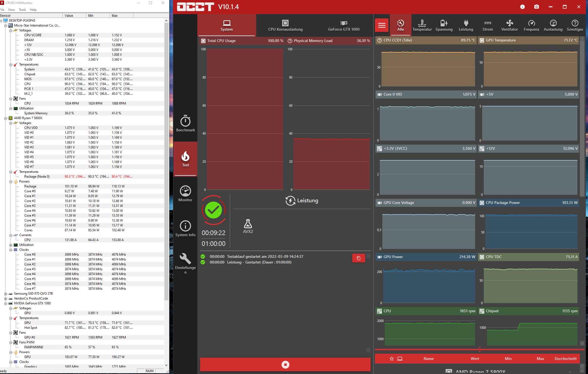588x374 pixels.
Task: Filter sensors by Temperatur
Action: point(422,25)
